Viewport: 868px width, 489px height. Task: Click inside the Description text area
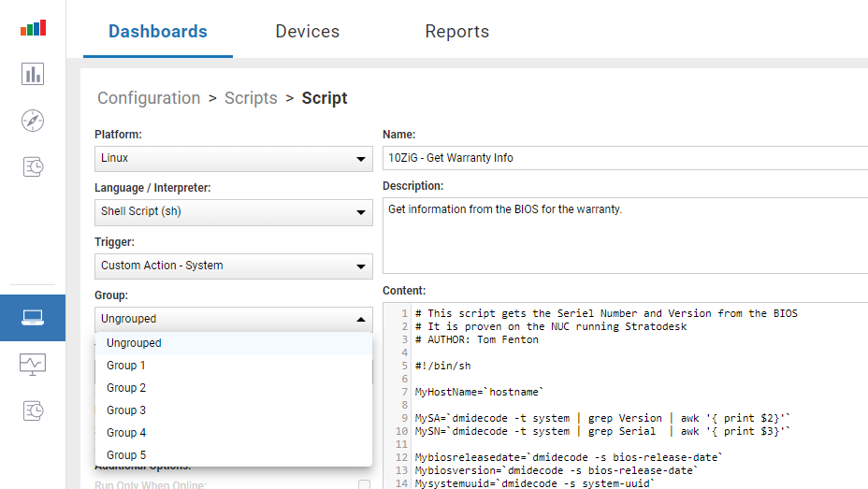pyautogui.click(x=625, y=235)
